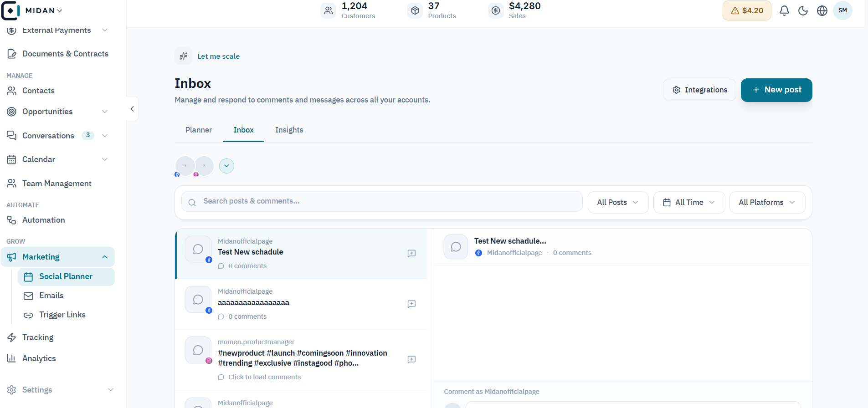Click the Let me scale sparkle icon

coord(184,56)
